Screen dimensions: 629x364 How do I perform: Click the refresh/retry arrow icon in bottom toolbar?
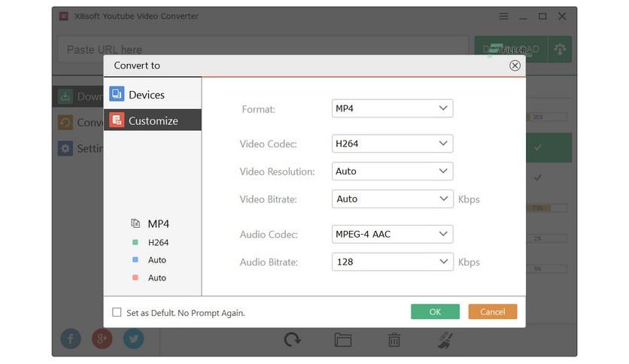click(293, 340)
